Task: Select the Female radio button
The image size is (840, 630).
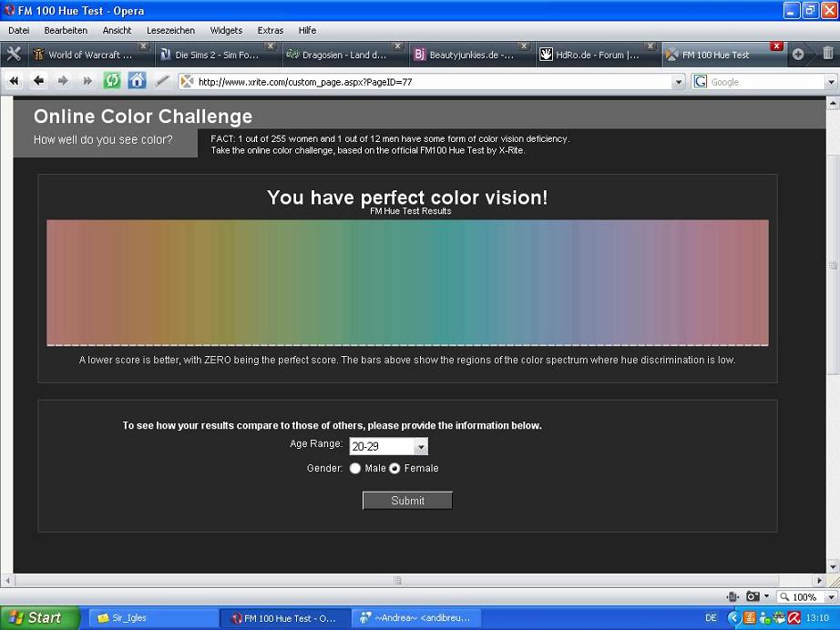Action: 394,469
